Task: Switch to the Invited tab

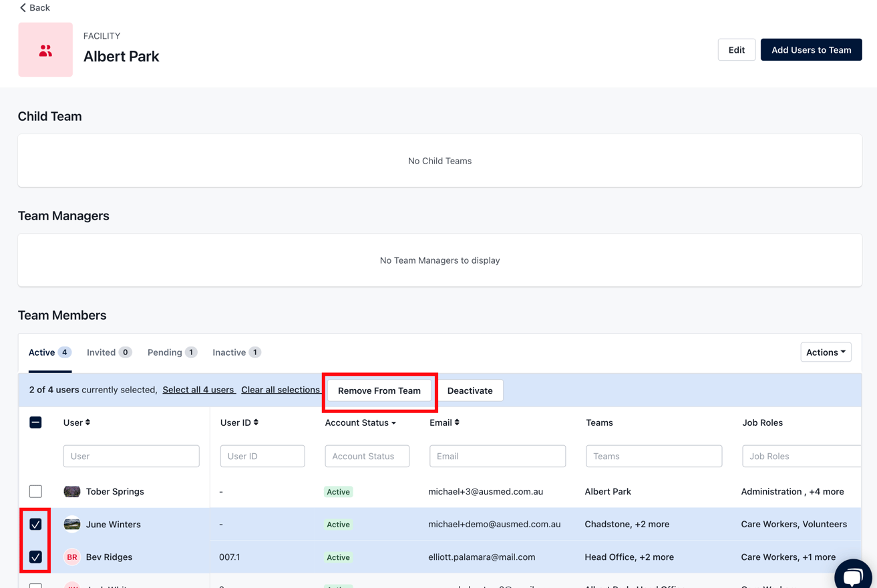Action: 109,352
